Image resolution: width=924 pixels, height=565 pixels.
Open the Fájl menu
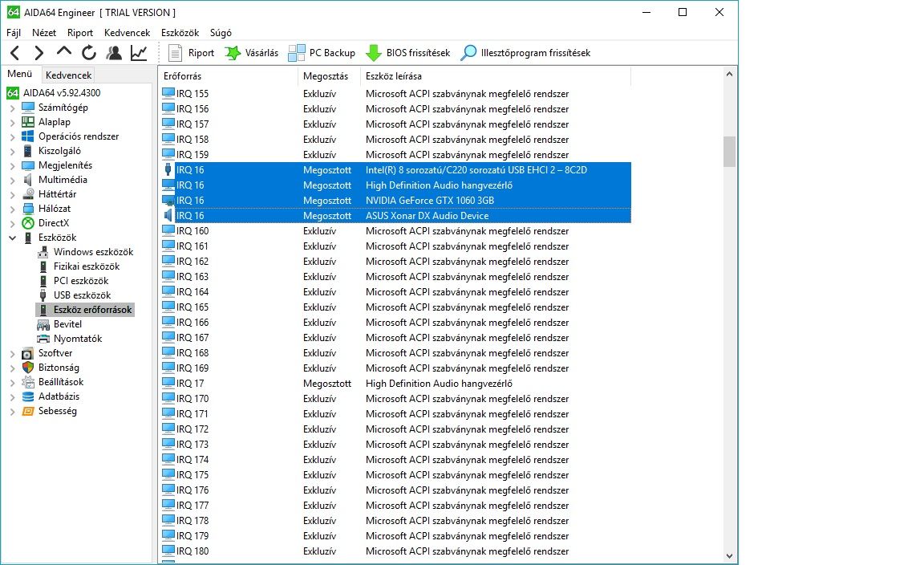pyautogui.click(x=14, y=32)
